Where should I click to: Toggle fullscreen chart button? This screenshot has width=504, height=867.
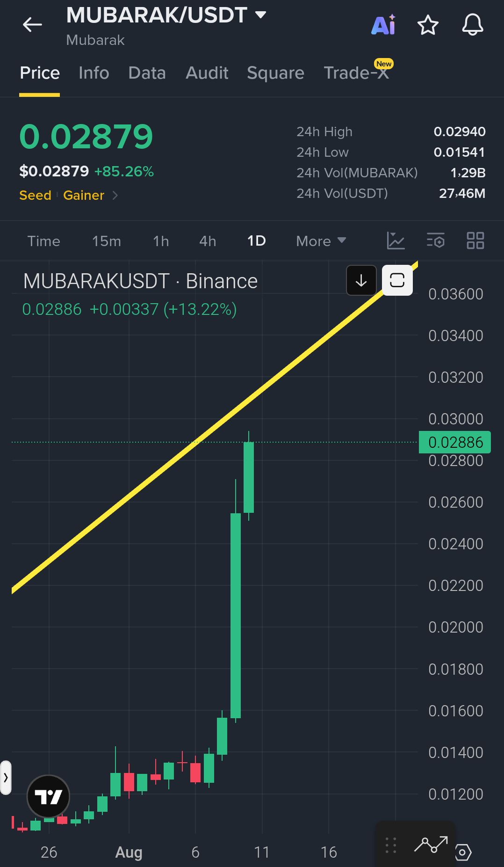tap(397, 280)
